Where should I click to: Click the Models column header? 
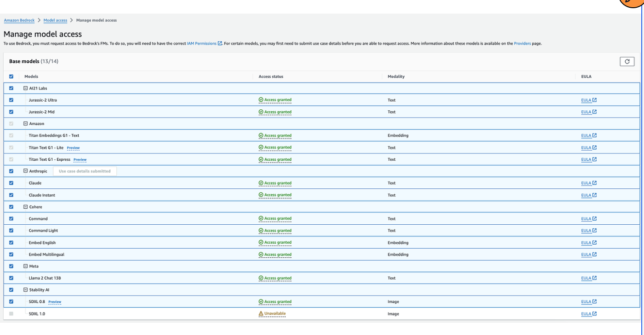(x=31, y=76)
